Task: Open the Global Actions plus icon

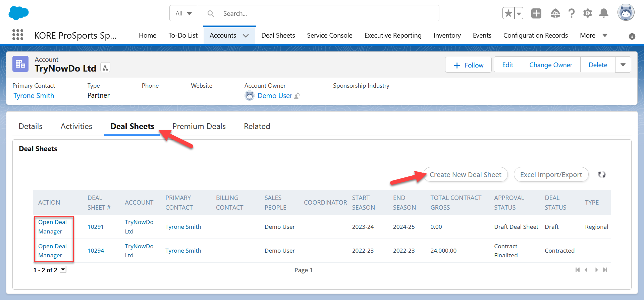Action: pos(536,13)
